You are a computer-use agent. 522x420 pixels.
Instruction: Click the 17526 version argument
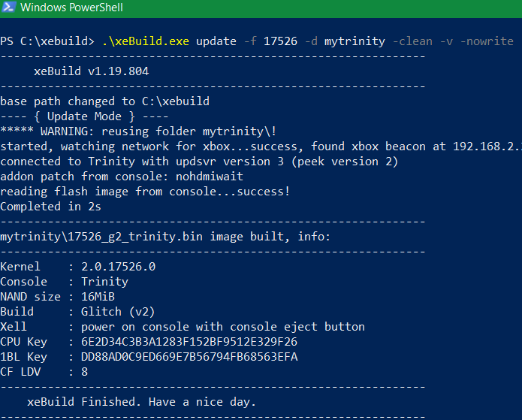click(280, 41)
